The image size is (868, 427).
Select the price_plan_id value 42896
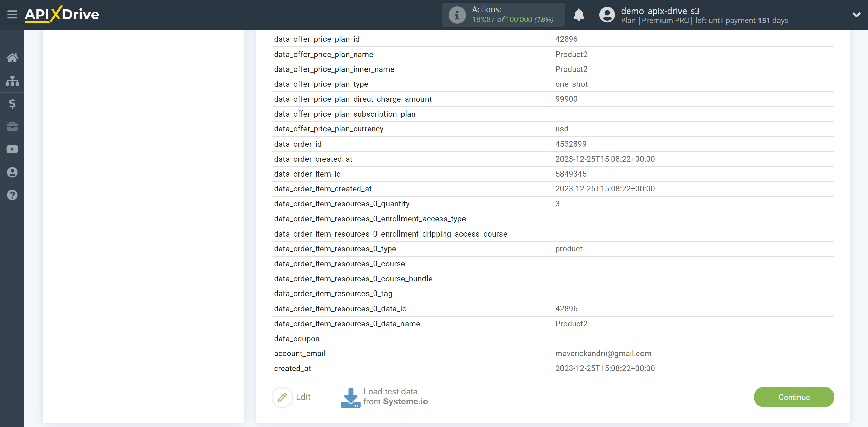[x=566, y=39]
